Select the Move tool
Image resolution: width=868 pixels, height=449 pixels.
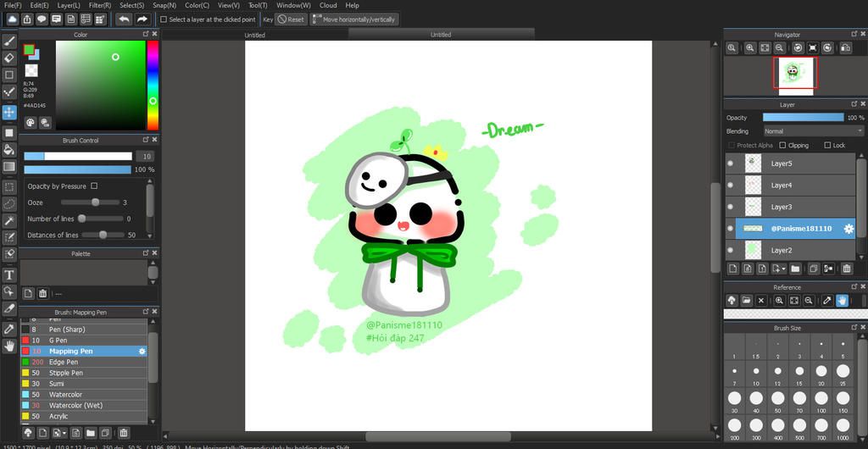(x=8, y=112)
